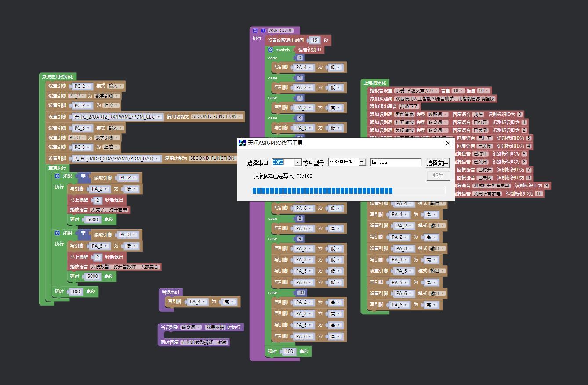The width and height of the screenshot is (588, 385).
Task: Open the PA_2 pin dropdown under case 1
Action: (304, 87)
